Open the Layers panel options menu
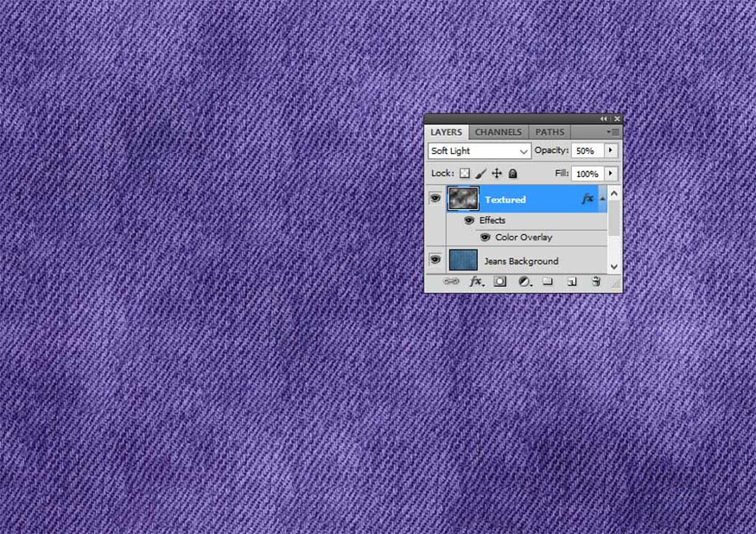This screenshot has width=756, height=534. pyautogui.click(x=612, y=132)
